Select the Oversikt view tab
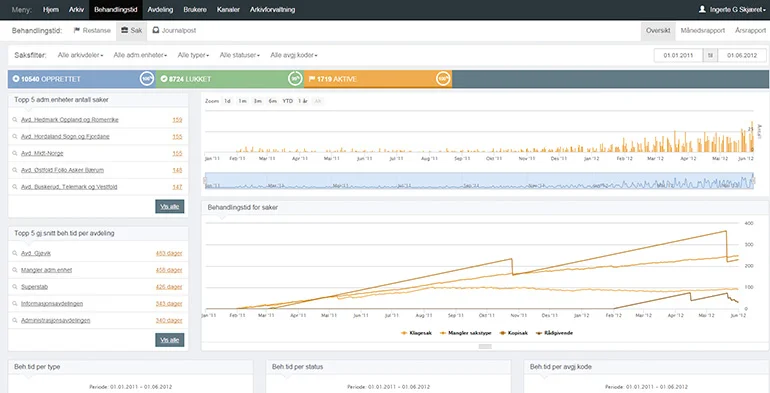The width and height of the screenshot is (770, 393). coord(658,30)
